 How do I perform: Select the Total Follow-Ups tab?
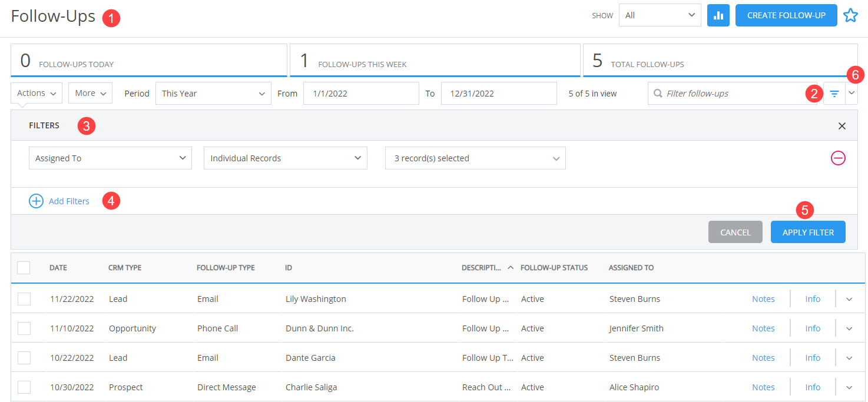pyautogui.click(x=720, y=60)
